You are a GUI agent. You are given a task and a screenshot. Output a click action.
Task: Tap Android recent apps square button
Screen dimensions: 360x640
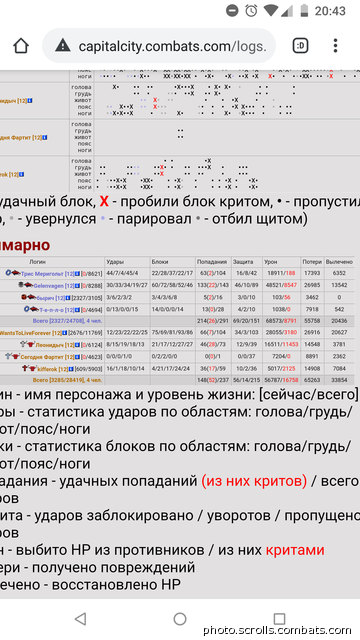[x=279, y=619]
